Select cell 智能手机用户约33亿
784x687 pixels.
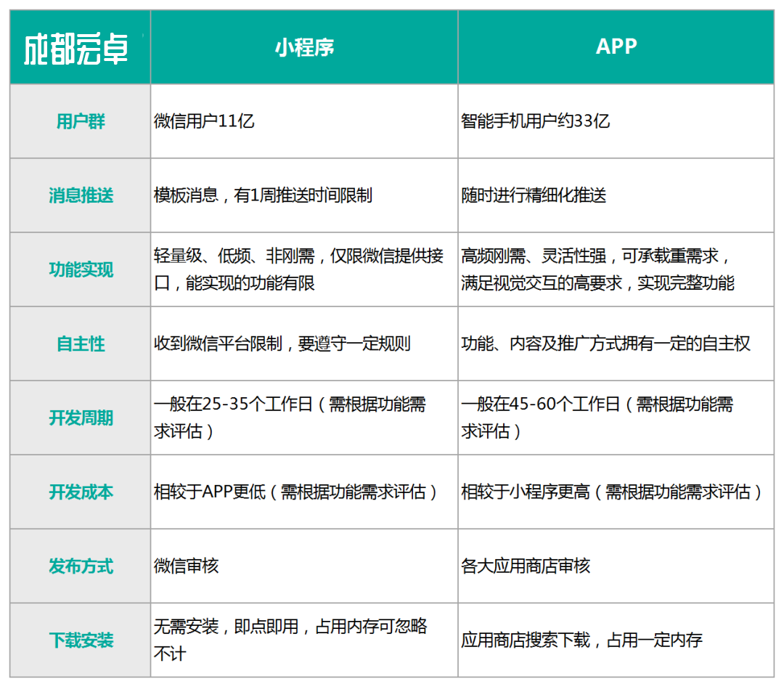(x=616, y=121)
